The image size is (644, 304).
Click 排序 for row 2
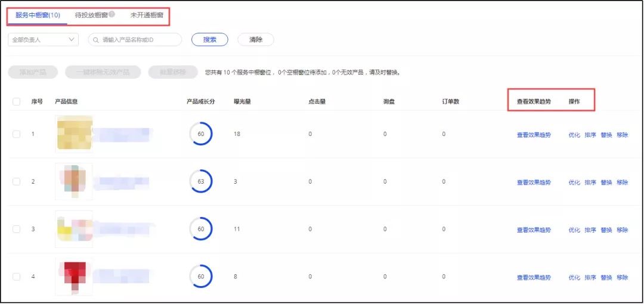(590, 182)
